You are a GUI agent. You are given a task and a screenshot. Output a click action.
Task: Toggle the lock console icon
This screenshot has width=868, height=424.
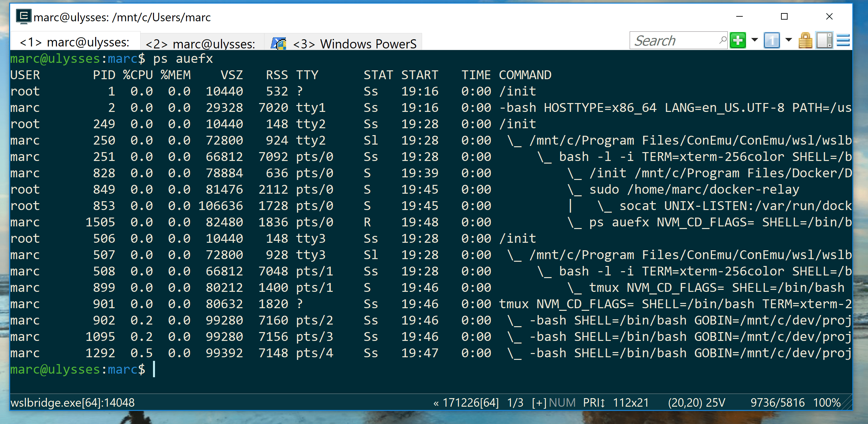(805, 41)
